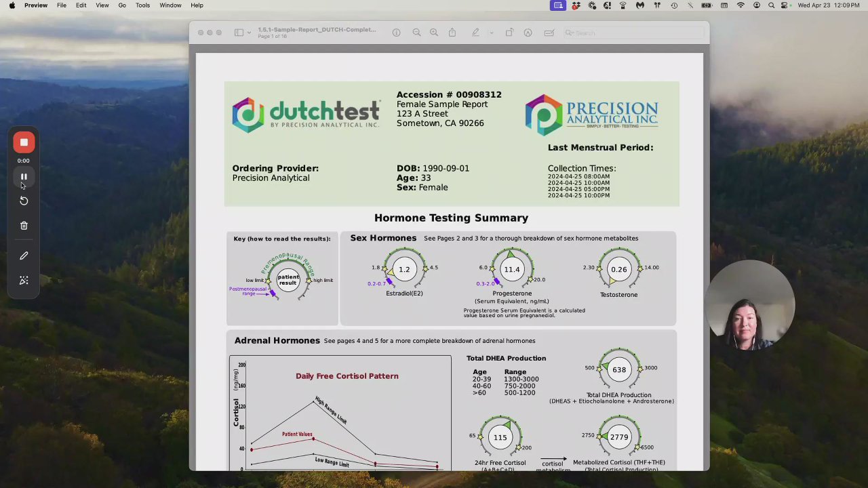
Task: Open the Tools menu
Action: coord(142,5)
